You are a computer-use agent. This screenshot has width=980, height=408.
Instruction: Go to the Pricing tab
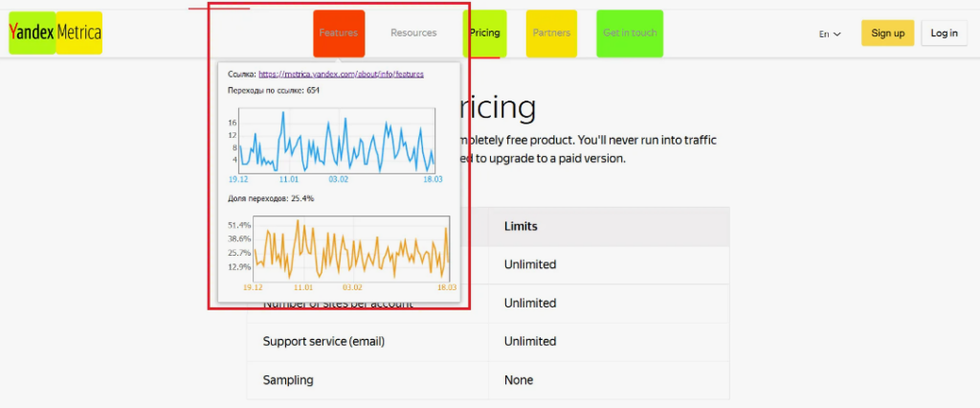(485, 34)
